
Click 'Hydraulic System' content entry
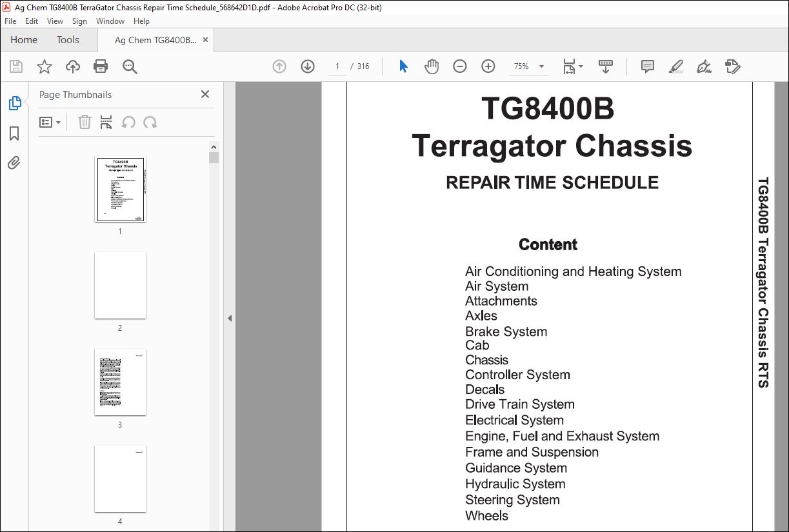[515, 484]
